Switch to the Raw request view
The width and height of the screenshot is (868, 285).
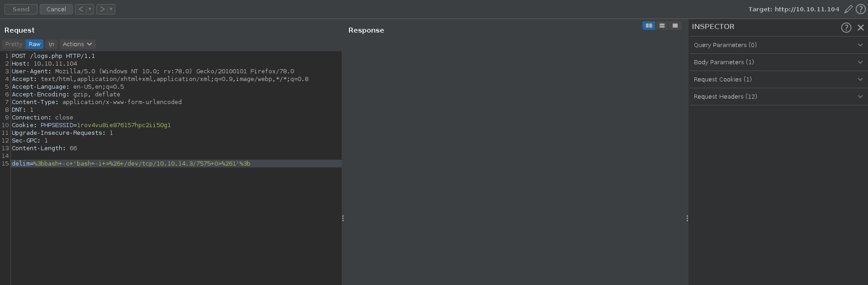click(x=34, y=44)
